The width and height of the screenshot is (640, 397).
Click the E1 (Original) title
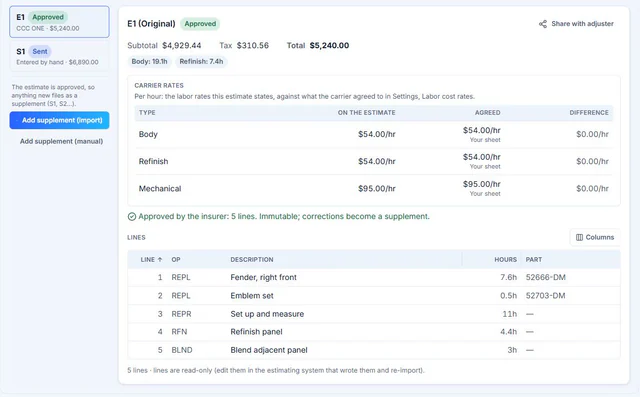pyautogui.click(x=151, y=24)
